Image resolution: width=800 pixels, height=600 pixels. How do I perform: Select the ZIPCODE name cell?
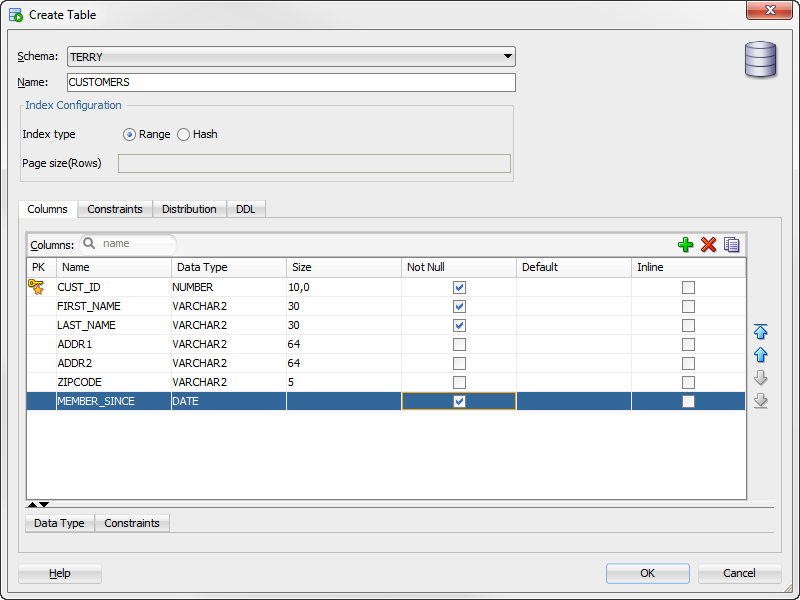(114, 382)
